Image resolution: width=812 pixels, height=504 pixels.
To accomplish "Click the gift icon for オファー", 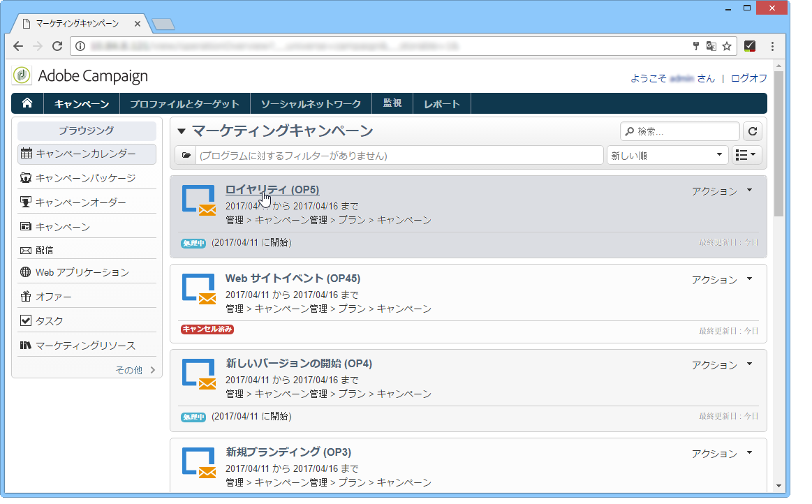I will click(x=25, y=296).
